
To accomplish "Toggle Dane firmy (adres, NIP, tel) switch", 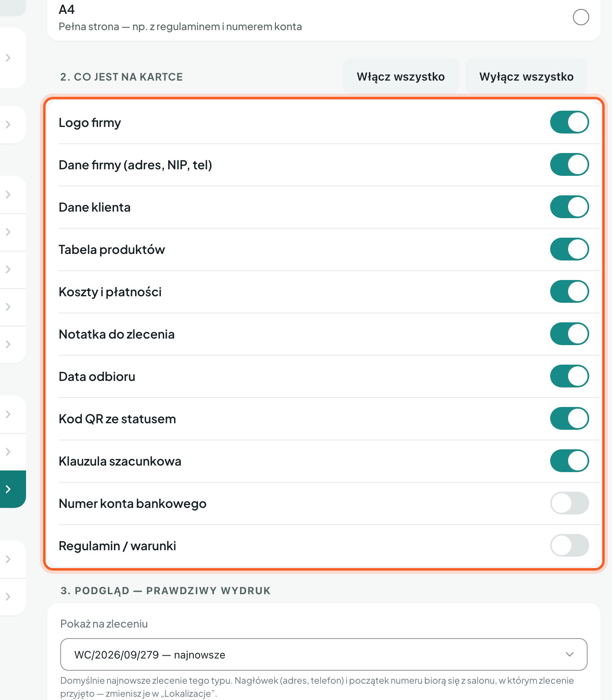I will (x=569, y=164).
